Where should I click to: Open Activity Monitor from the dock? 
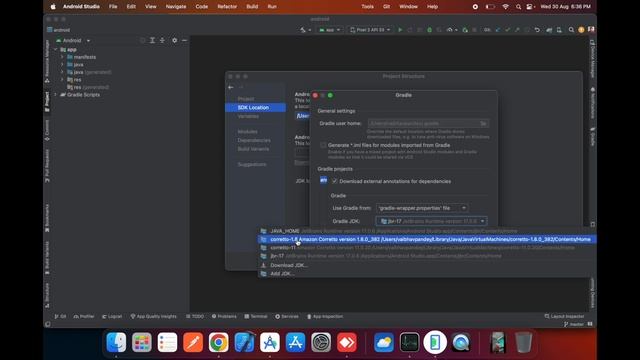coord(409,342)
